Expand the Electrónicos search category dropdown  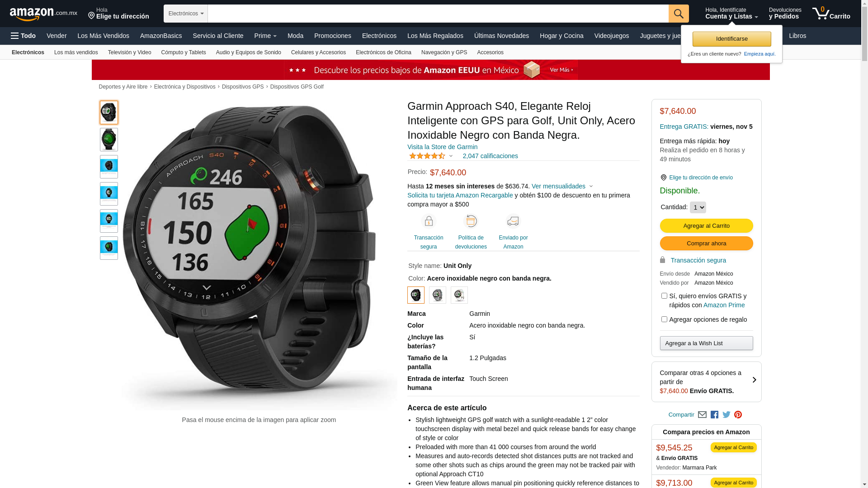pyautogui.click(x=186, y=14)
